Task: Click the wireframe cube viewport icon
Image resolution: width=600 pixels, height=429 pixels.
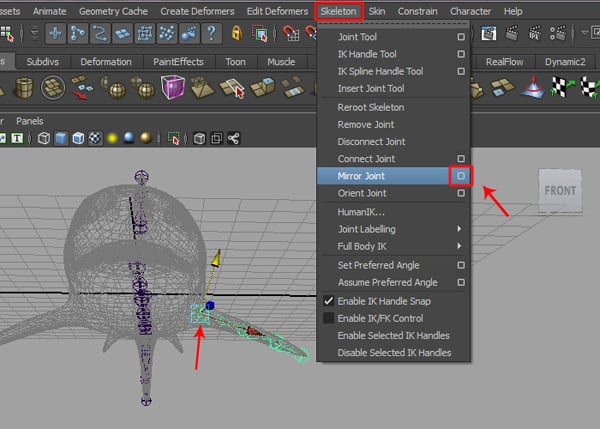Action: tap(44, 139)
